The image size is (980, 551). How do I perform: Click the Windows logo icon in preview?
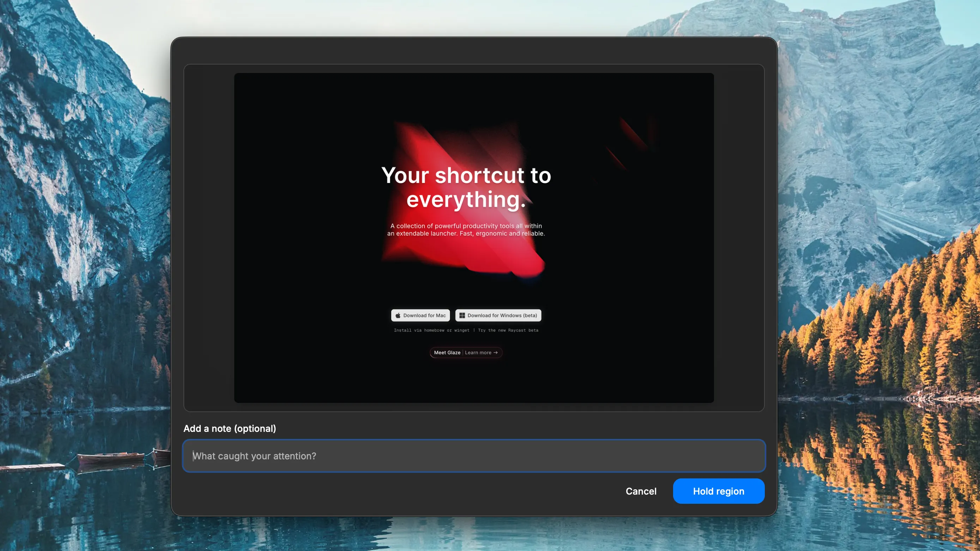[x=462, y=315]
